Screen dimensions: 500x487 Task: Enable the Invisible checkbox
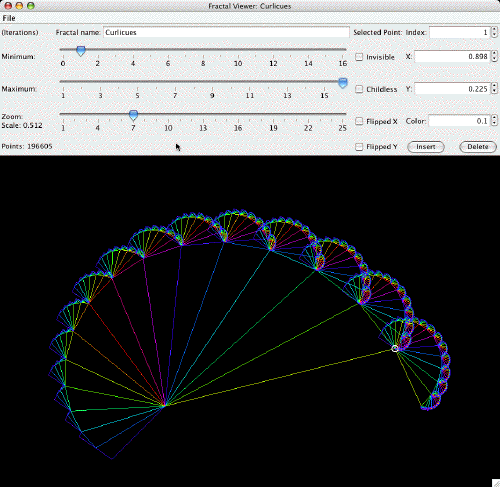[359, 57]
